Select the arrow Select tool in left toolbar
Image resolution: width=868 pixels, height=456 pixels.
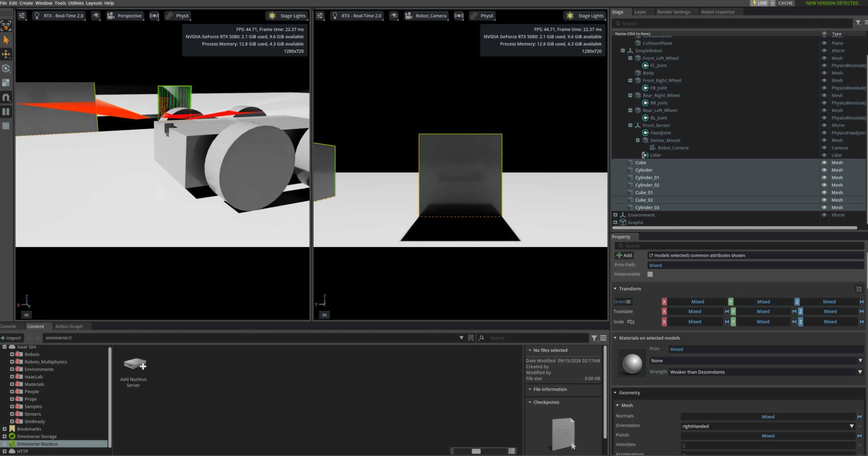(x=6, y=40)
